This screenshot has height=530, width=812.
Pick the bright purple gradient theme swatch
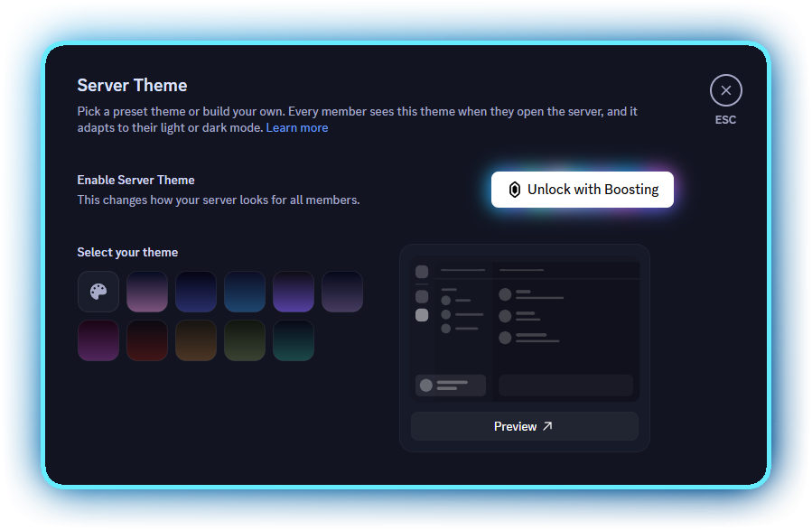pos(294,292)
